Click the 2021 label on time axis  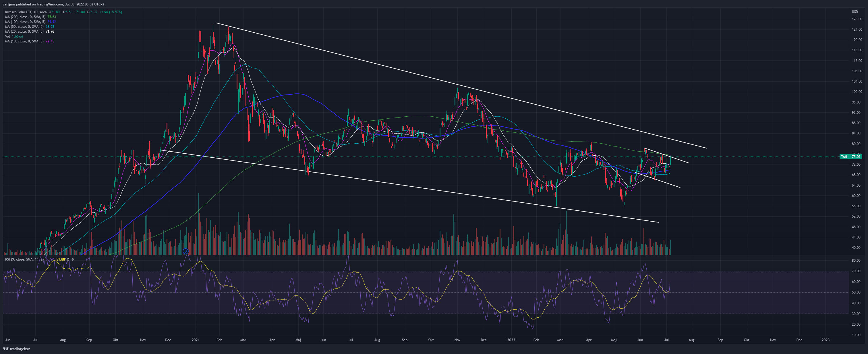point(196,340)
